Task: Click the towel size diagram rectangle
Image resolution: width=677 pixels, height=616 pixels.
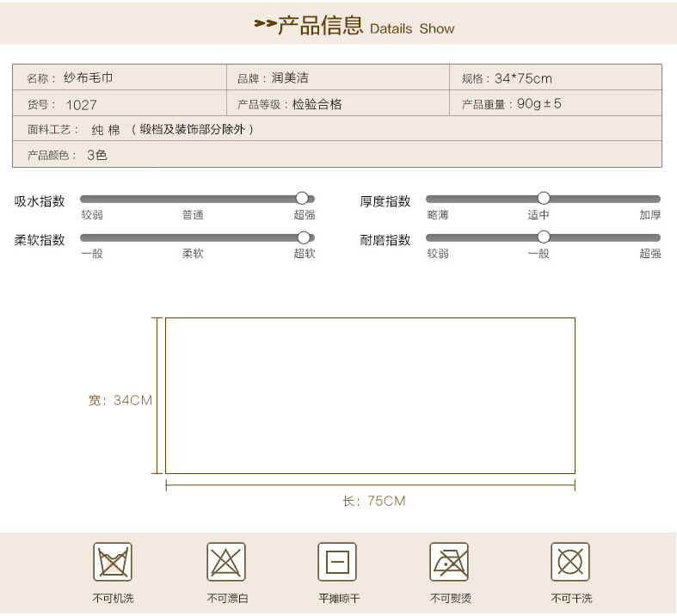Action: [x=370, y=396]
